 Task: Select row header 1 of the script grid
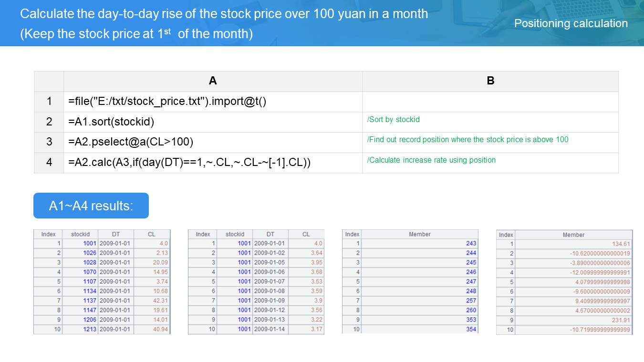pos(49,102)
